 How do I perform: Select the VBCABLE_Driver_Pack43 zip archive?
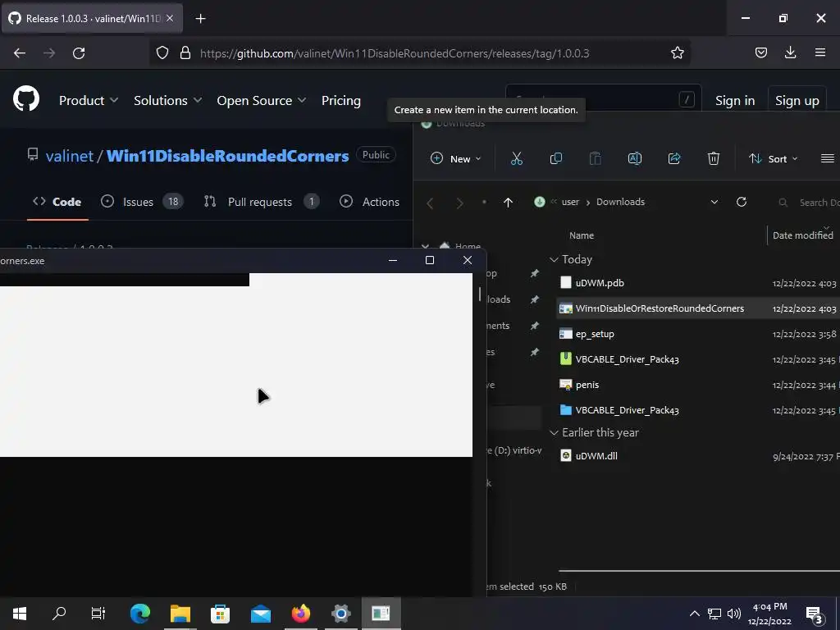tap(698, 359)
